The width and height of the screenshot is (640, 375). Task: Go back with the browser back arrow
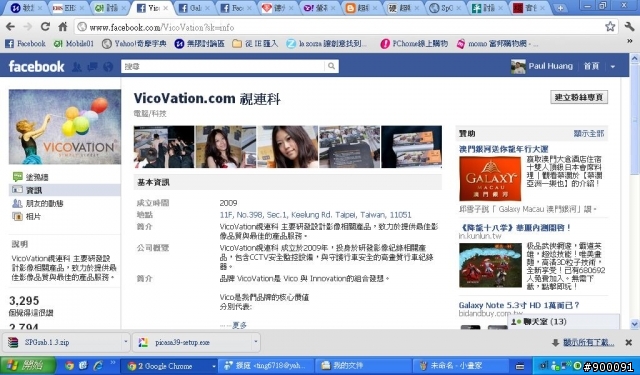[11, 27]
